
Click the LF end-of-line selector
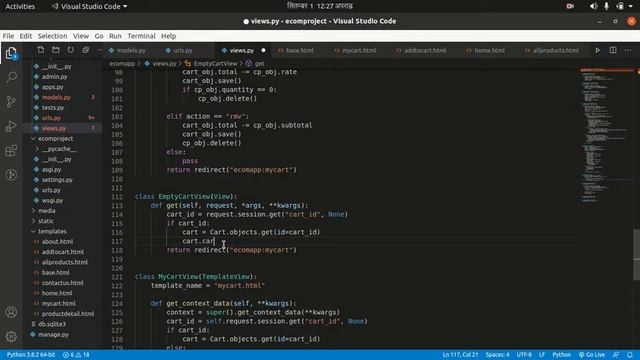(542, 355)
